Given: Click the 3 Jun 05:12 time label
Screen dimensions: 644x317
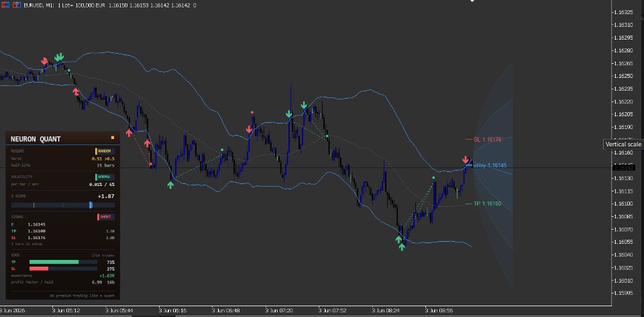Looking at the screenshot, I should 66,310.
